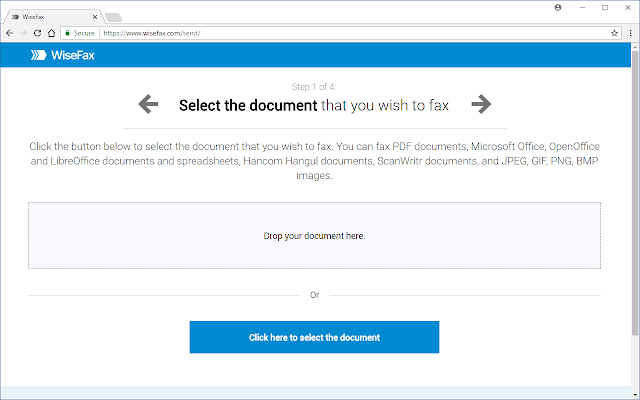Go to previous step with left arrow
Viewport: 640px width, 400px height.
[x=148, y=103]
